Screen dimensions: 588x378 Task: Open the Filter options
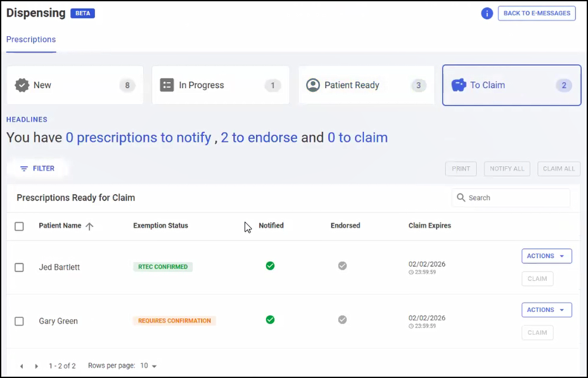(x=37, y=169)
